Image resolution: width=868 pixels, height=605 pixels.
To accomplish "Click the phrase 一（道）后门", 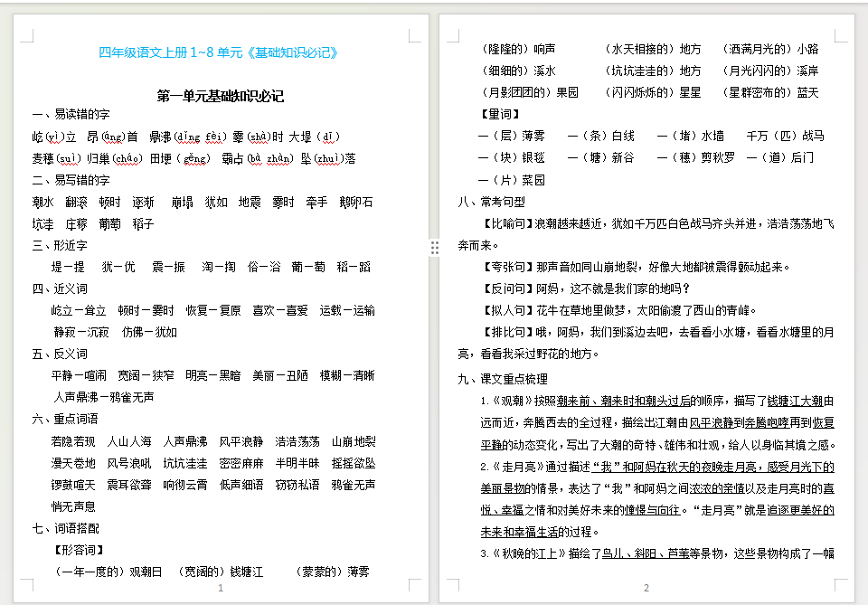I will click(x=779, y=157).
